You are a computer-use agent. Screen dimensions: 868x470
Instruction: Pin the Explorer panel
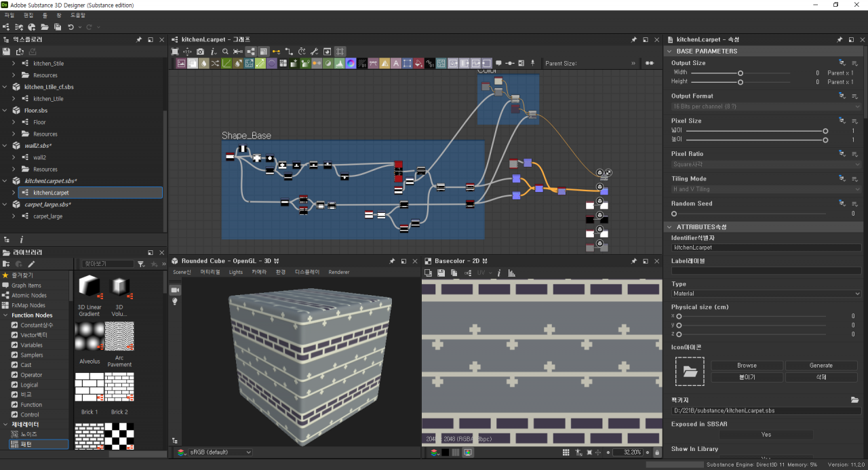(x=139, y=40)
